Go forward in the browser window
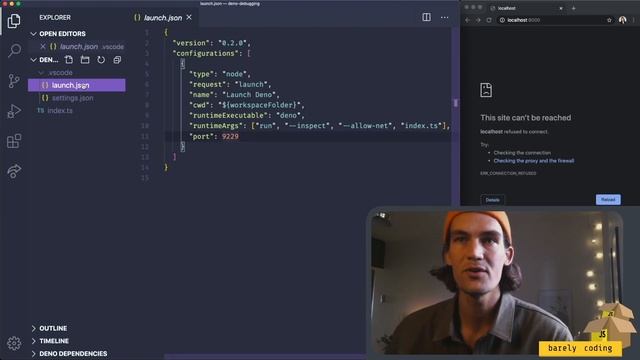The height and width of the screenshot is (360, 640). click(478, 20)
